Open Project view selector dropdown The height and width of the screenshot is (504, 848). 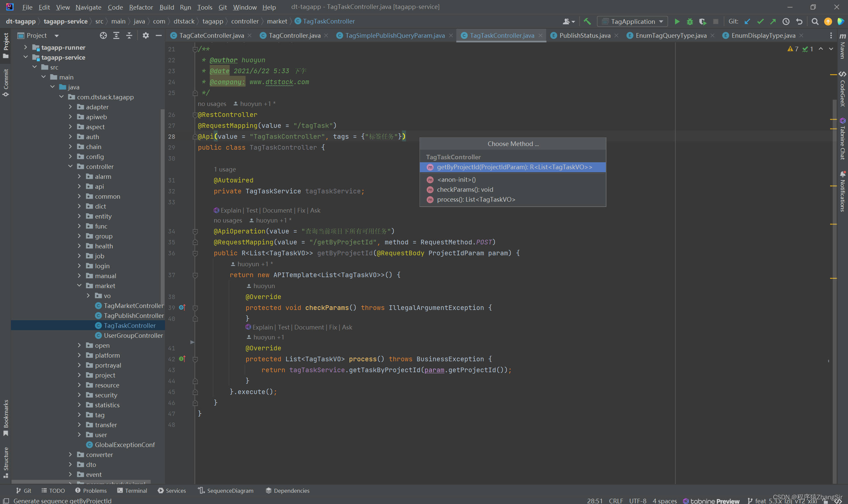pos(56,35)
